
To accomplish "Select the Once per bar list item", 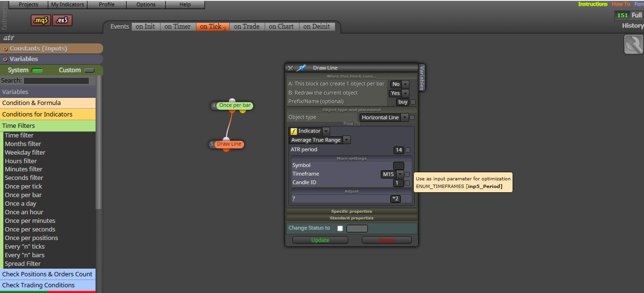I will pos(23,195).
